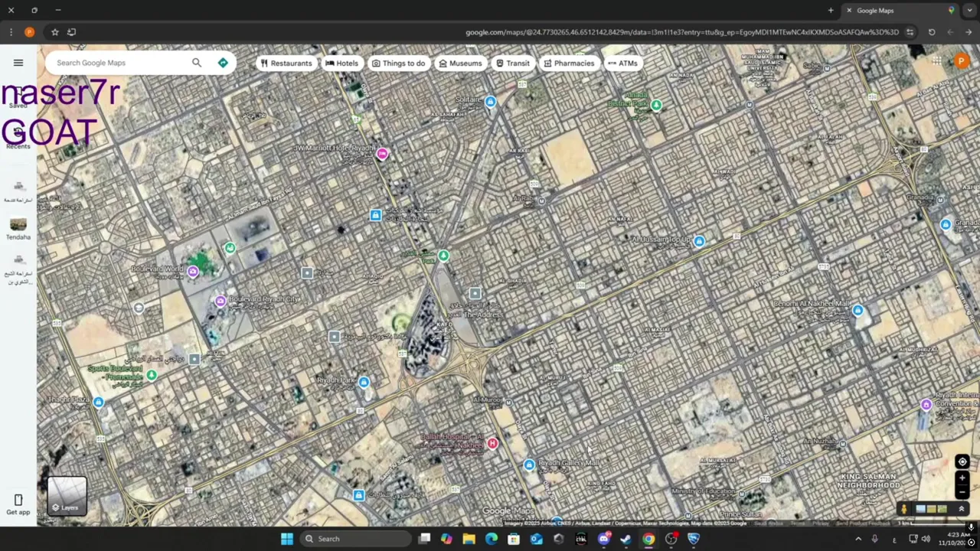This screenshot has width=980, height=551.
Task: Activate the Street View pegman
Action: point(903,509)
